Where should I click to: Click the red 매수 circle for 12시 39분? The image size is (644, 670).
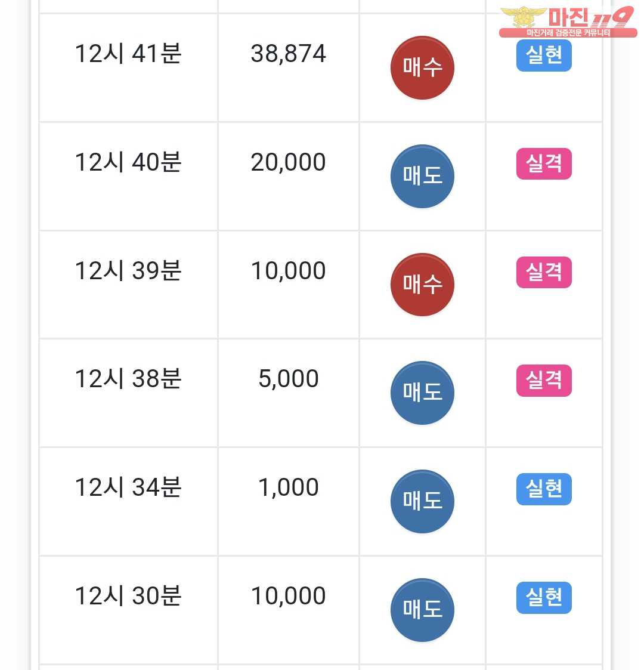click(x=422, y=285)
